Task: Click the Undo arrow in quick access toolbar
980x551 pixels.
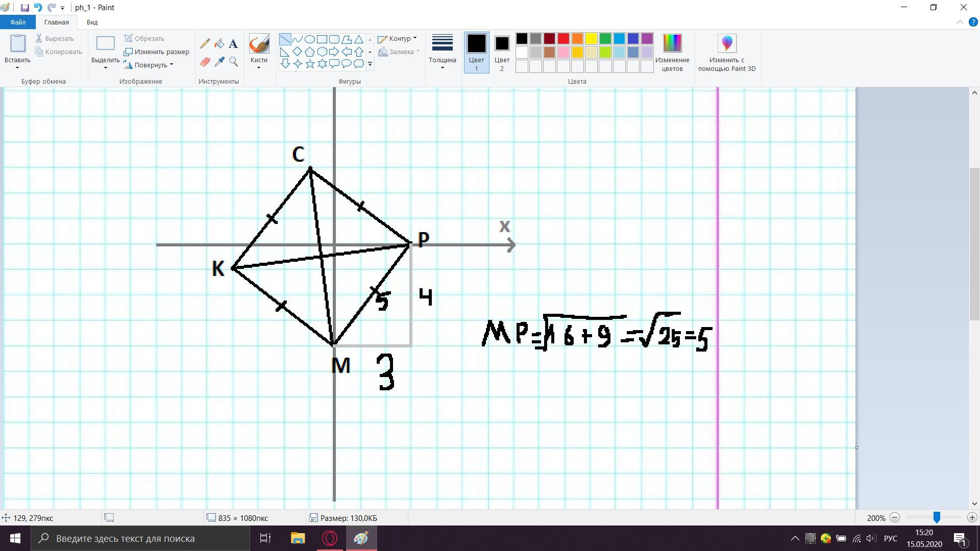Action: tap(38, 8)
